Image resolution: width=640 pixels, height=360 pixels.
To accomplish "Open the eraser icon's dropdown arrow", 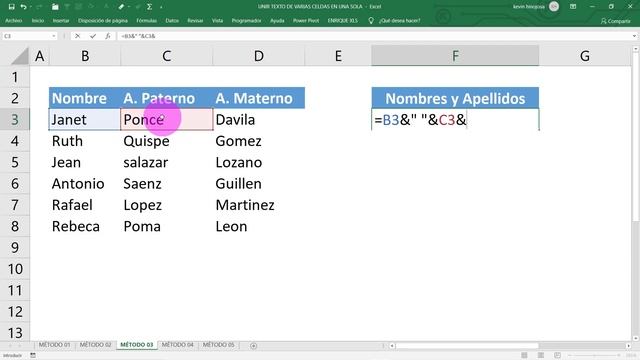I will click(x=129, y=7).
